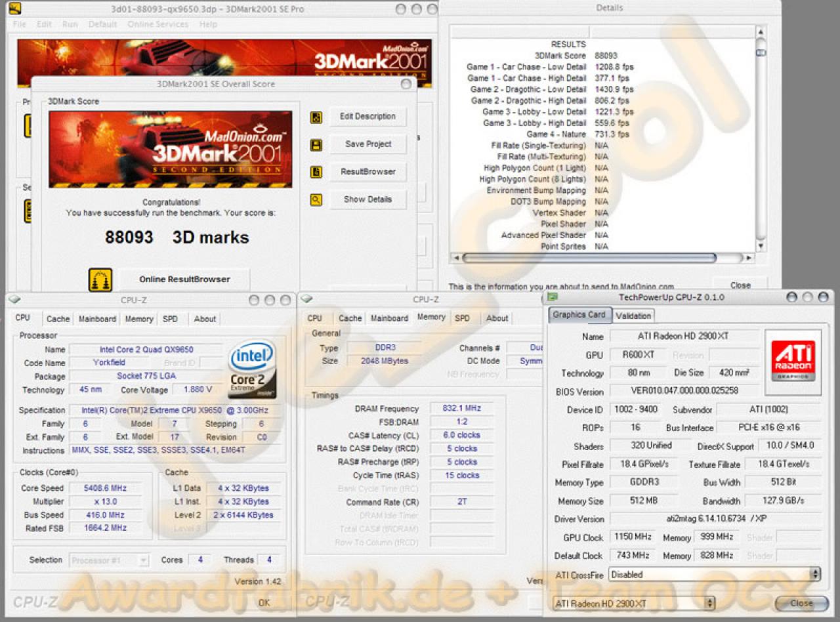Click the Details horizontal scrollbar right arrow
The image size is (840, 622).
(x=749, y=259)
